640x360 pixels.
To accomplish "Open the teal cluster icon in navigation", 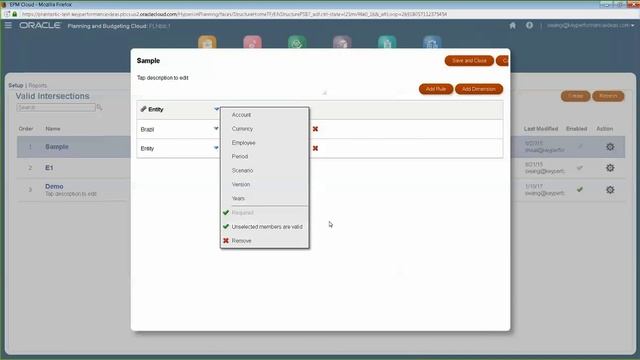I will 387,42.
